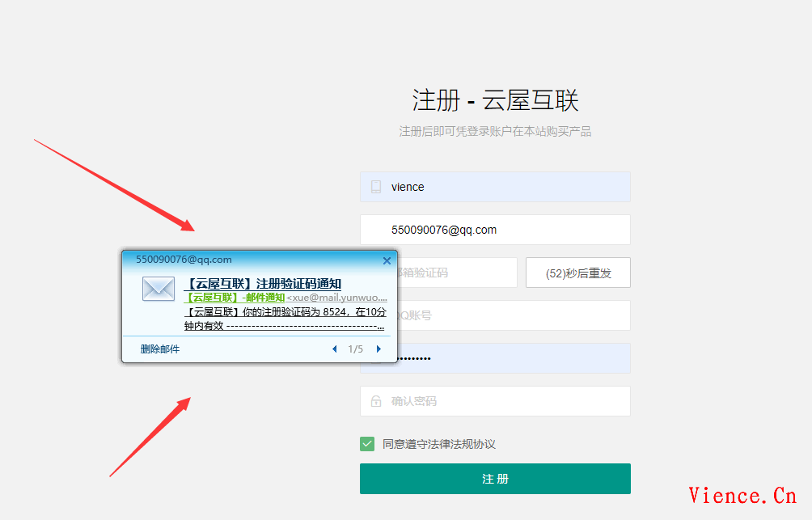Show next mail with right arrow

coord(379,349)
